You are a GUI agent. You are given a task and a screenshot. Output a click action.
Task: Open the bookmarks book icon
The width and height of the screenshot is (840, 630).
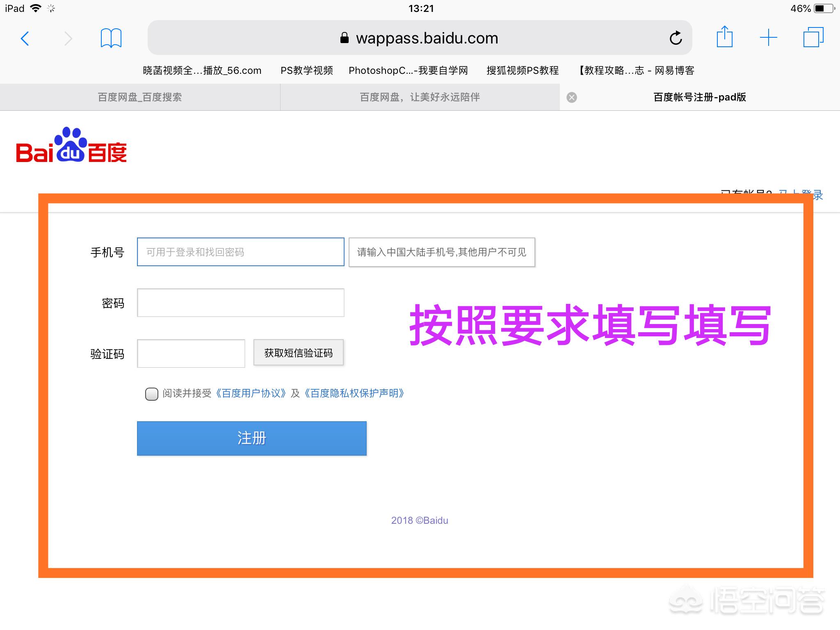(111, 38)
